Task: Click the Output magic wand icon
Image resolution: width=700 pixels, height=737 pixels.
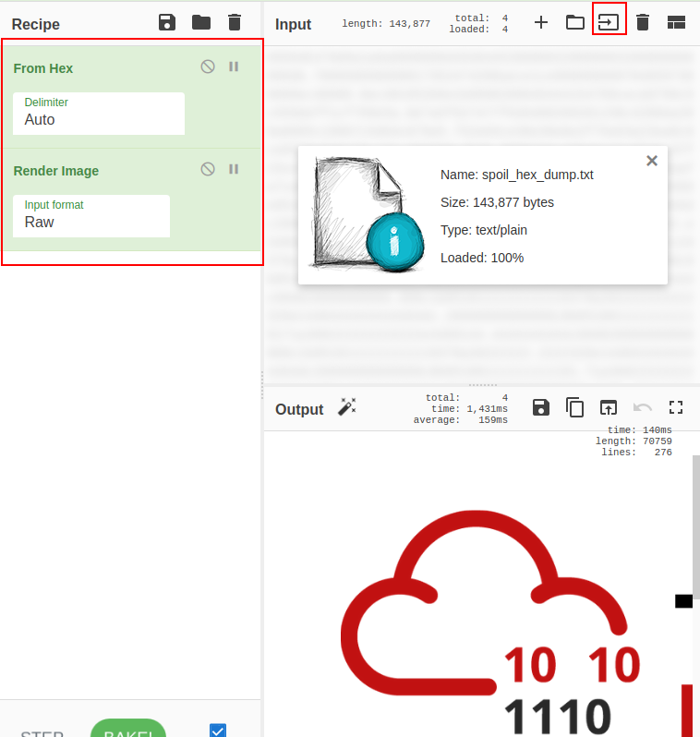Action: (x=347, y=407)
